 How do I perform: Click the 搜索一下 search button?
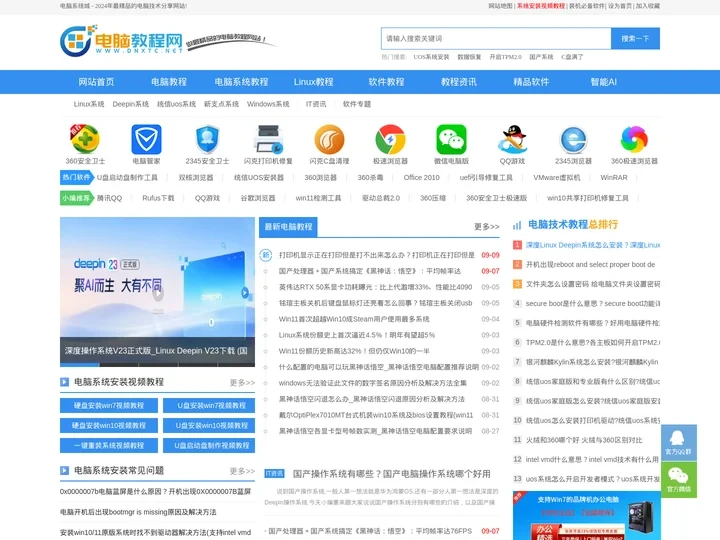(636, 39)
